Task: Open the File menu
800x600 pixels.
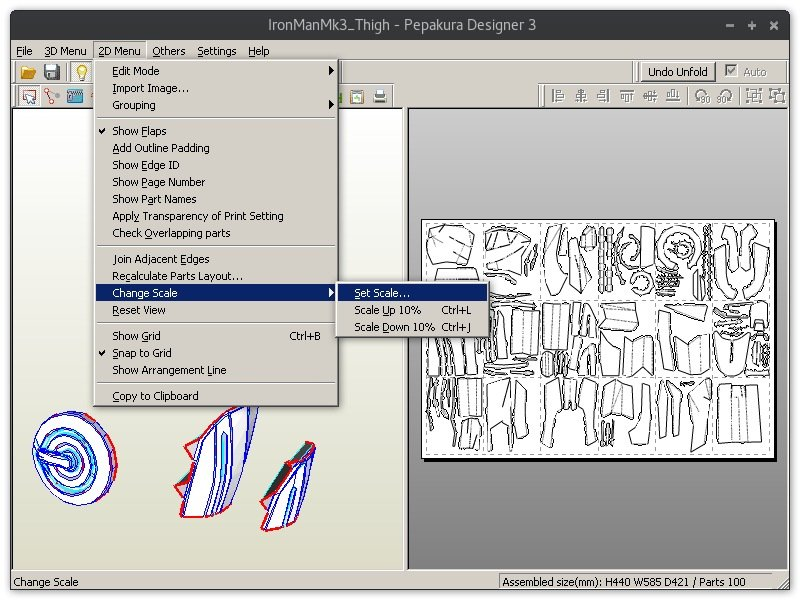Action: 24,51
